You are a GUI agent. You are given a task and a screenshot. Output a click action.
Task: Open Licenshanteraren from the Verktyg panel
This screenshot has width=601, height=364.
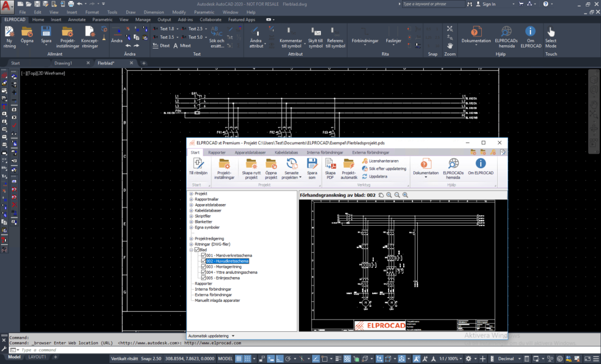click(384, 161)
